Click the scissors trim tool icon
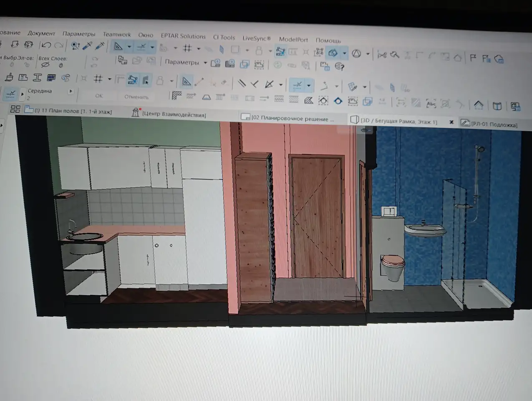 [x=381, y=55]
